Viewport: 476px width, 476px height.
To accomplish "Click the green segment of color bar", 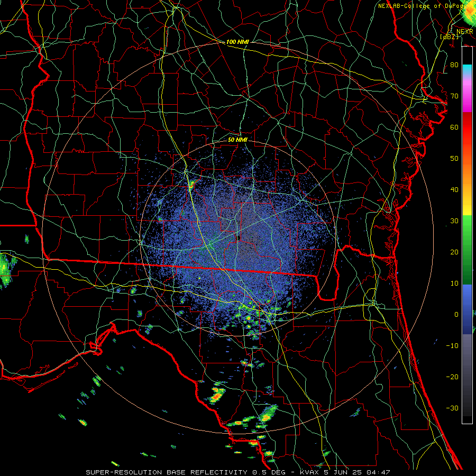I will pos(467,249).
